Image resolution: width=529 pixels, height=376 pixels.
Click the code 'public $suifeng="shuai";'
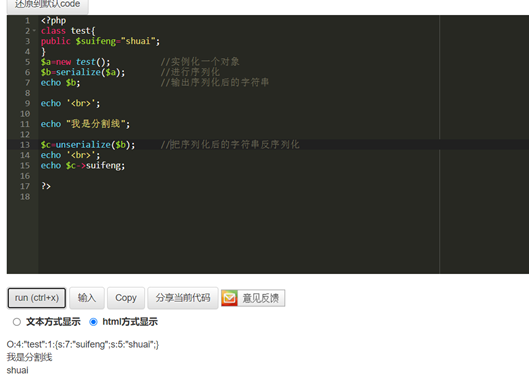(x=100, y=41)
